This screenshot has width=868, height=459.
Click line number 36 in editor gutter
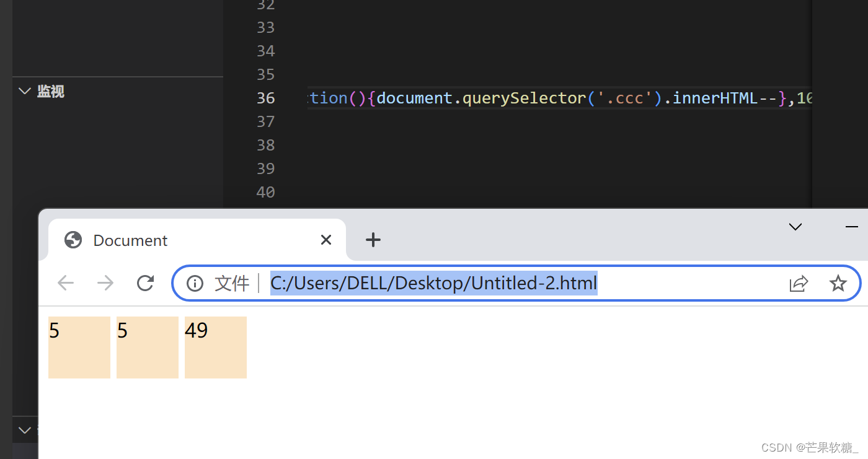click(x=266, y=98)
